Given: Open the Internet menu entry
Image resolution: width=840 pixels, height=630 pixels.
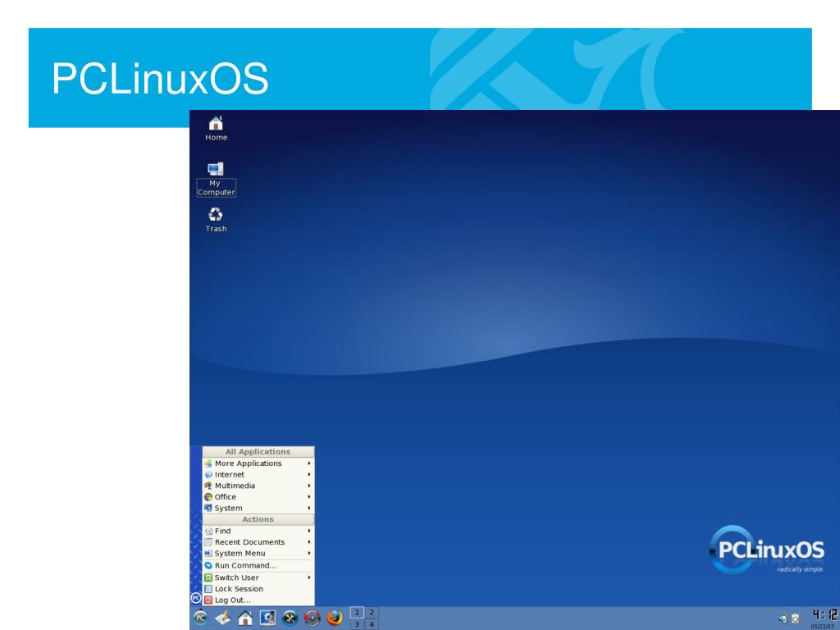Looking at the screenshot, I should pos(258,475).
